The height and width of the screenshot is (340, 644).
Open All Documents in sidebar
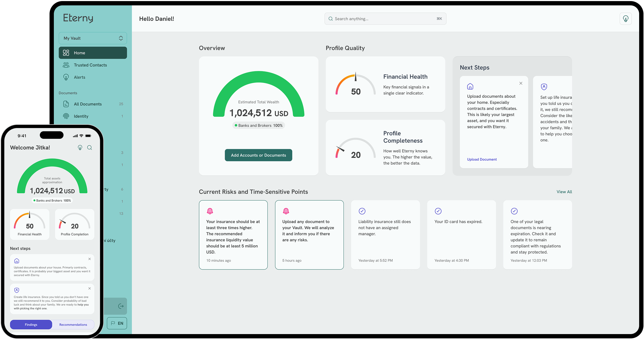(x=87, y=104)
